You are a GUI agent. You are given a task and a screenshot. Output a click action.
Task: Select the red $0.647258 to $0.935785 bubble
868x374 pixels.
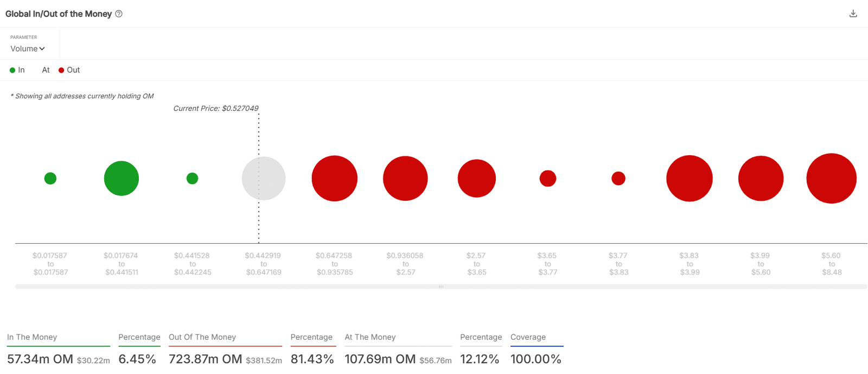(x=335, y=178)
